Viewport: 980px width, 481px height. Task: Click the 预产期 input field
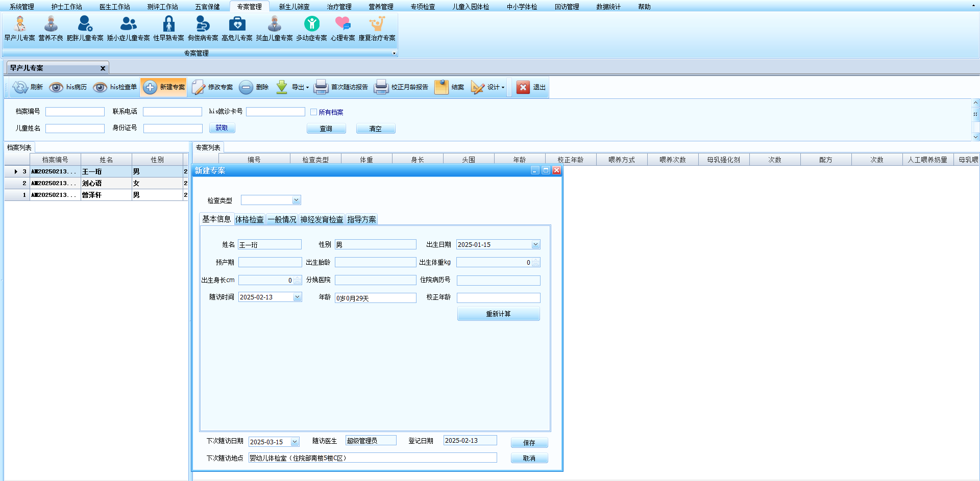tap(270, 262)
